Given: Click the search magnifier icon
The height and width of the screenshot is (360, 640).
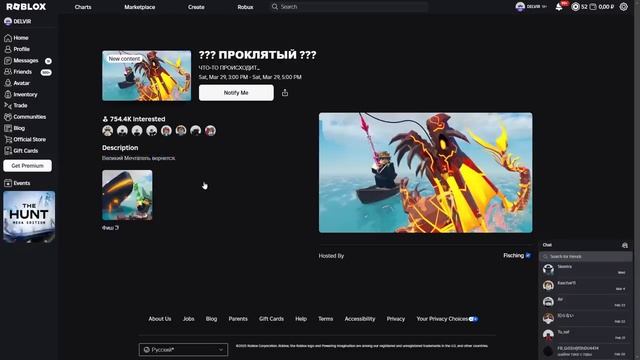Looking at the screenshot, I should (275, 7).
